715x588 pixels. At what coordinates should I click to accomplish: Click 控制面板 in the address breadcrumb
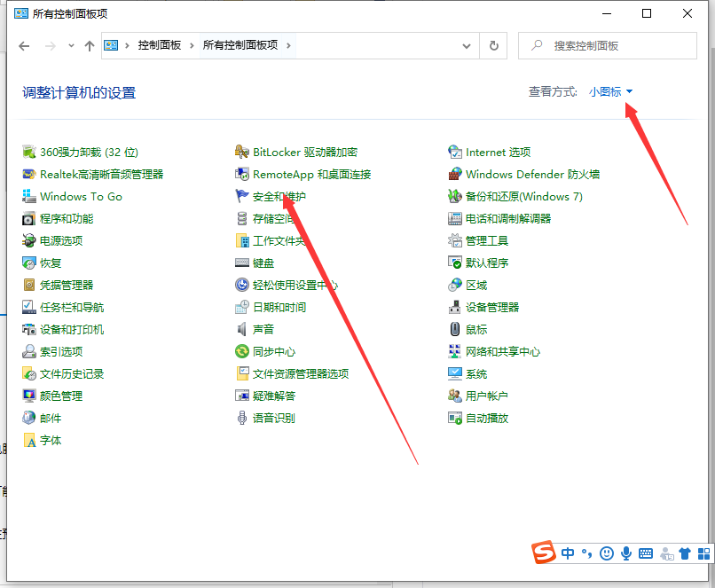tap(160, 45)
